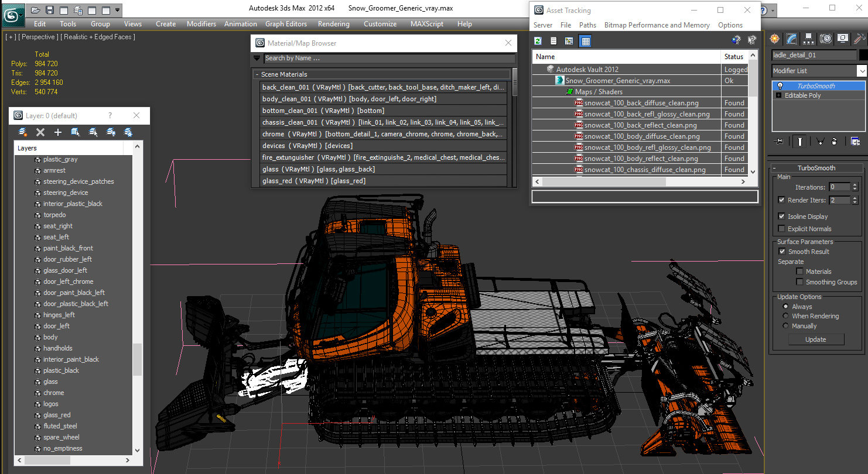The width and height of the screenshot is (868, 474).
Task: Click Select Highlighted Objects icon in Layer dialog
Action: click(76, 132)
